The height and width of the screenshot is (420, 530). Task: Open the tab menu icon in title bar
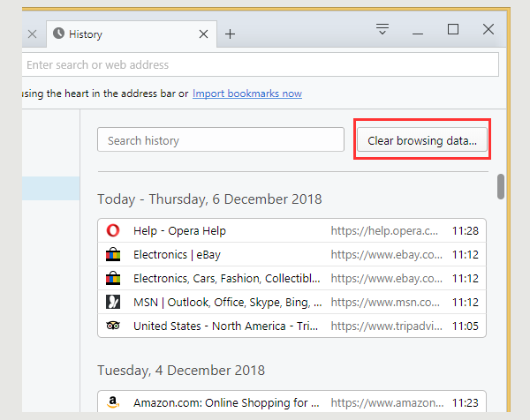click(382, 29)
